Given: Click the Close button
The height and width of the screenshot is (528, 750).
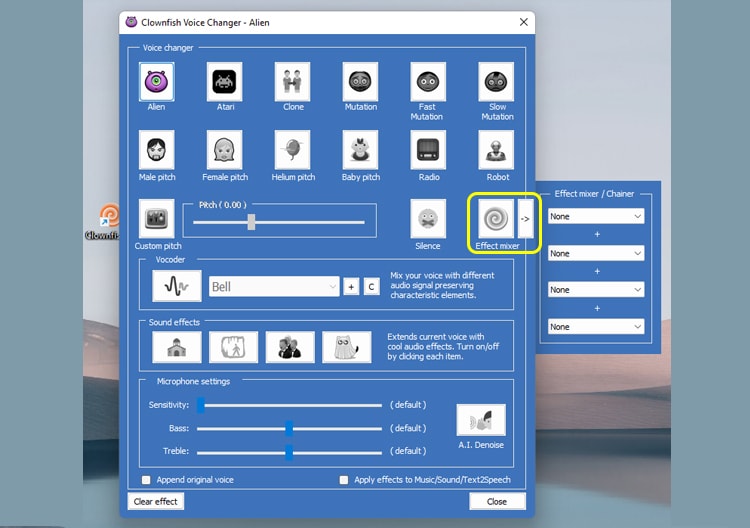Looking at the screenshot, I should point(497,501).
